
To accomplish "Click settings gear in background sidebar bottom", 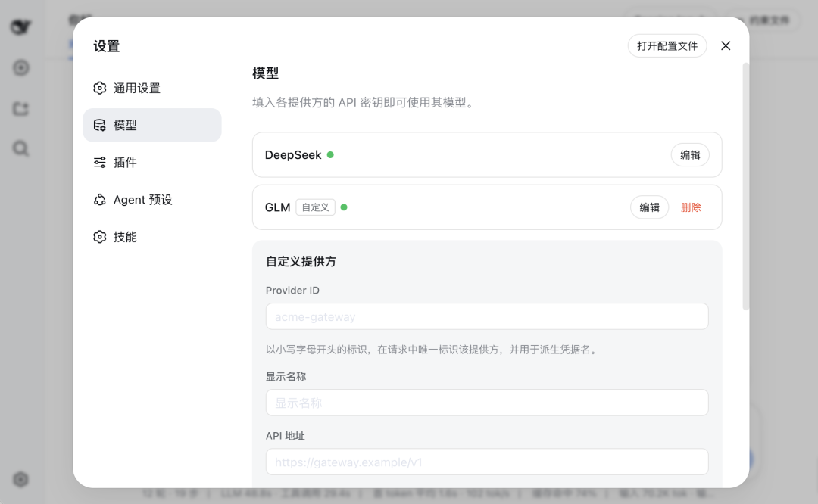I will coord(21,479).
